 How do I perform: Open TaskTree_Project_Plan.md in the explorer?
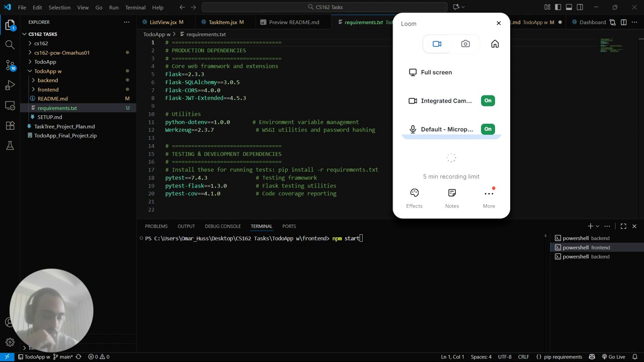(78, 126)
